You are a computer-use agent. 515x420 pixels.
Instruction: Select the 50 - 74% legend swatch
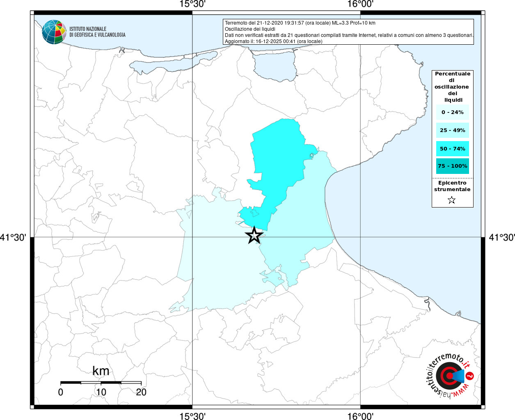pyautogui.click(x=453, y=148)
